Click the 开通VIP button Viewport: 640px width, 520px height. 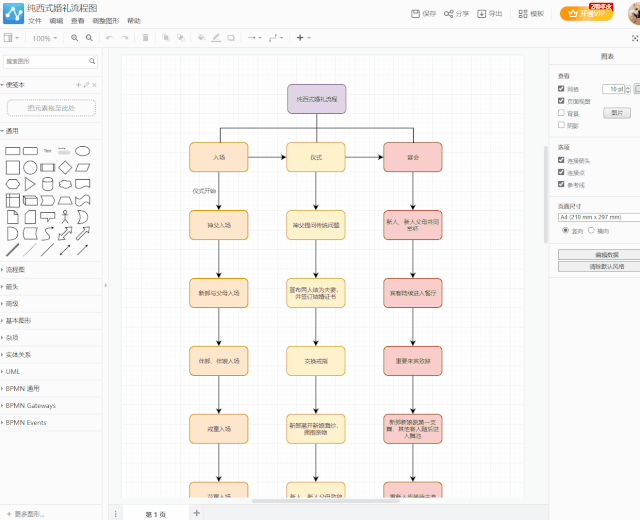pyautogui.click(x=586, y=13)
